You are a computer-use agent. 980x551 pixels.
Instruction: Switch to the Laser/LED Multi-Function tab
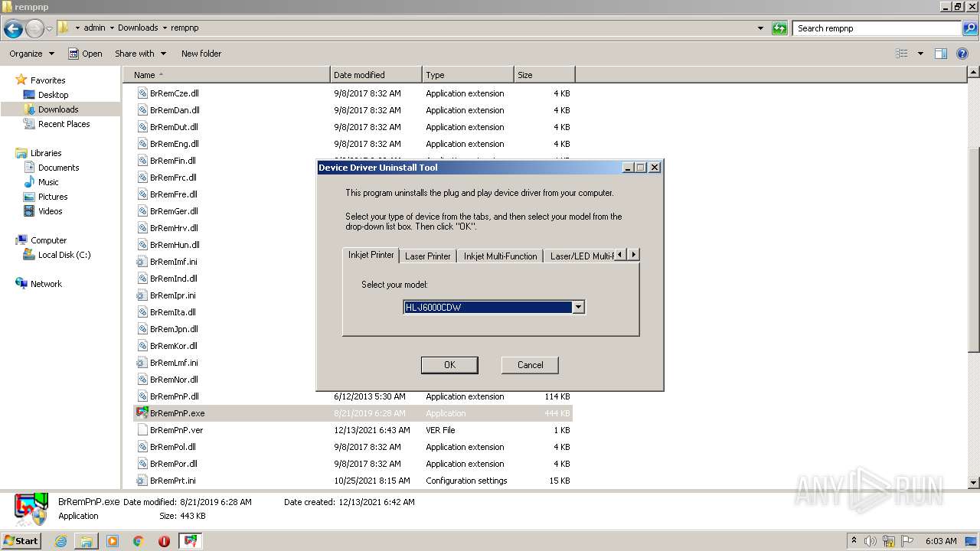click(580, 256)
